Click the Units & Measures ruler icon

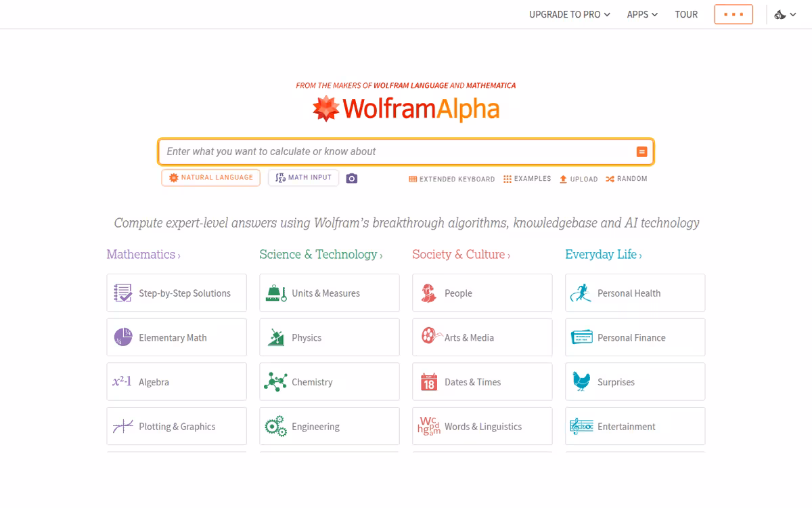coord(275,293)
